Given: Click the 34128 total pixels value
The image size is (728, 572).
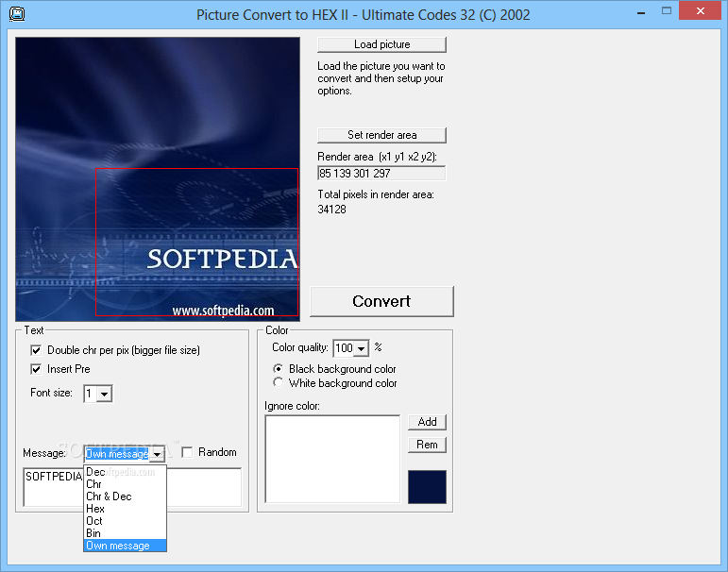Looking at the screenshot, I should (x=332, y=210).
